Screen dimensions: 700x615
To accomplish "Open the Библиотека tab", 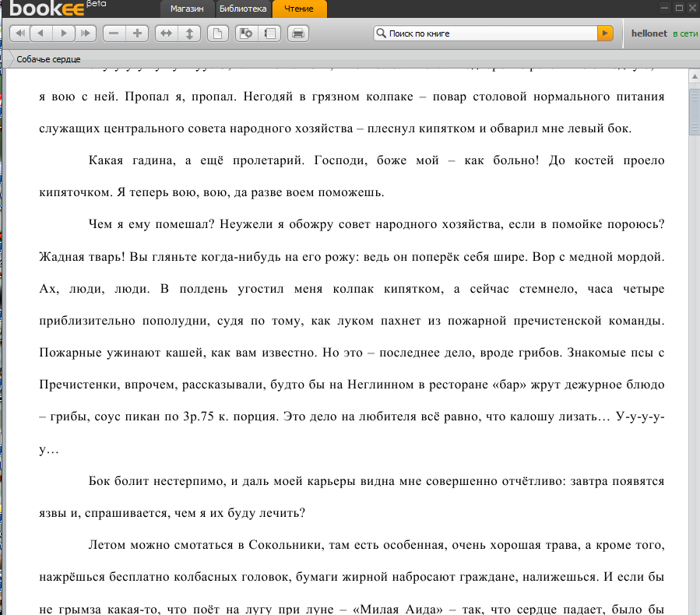I will click(x=243, y=9).
